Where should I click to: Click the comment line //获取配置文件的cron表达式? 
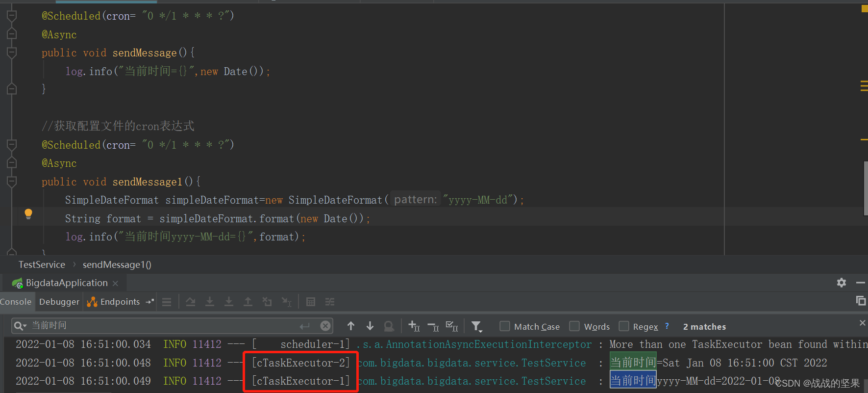click(x=118, y=126)
